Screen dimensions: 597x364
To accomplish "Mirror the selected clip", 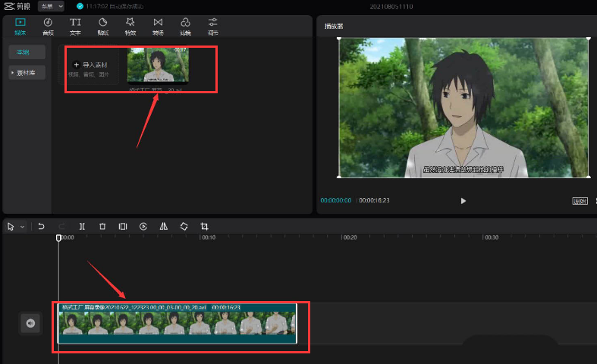I will 163,227.
